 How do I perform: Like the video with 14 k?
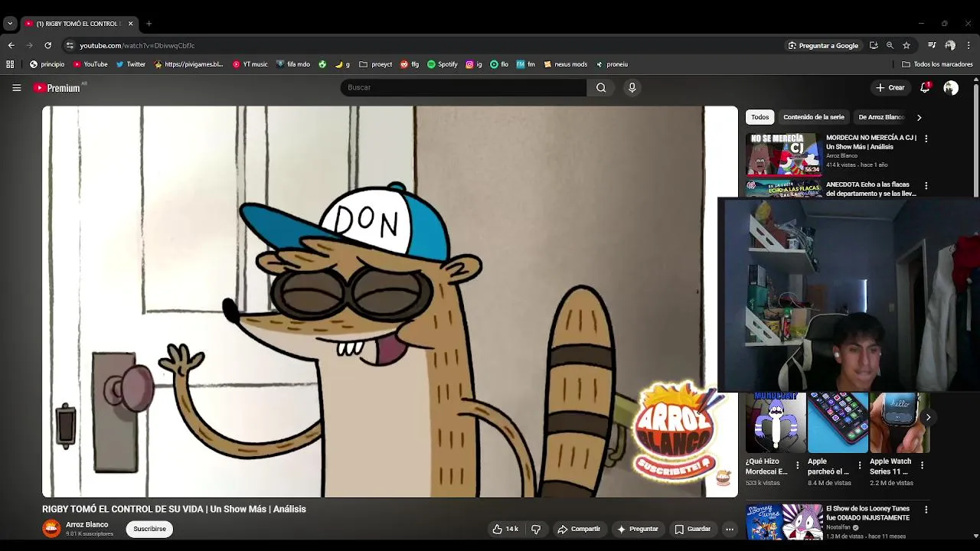[x=505, y=529]
